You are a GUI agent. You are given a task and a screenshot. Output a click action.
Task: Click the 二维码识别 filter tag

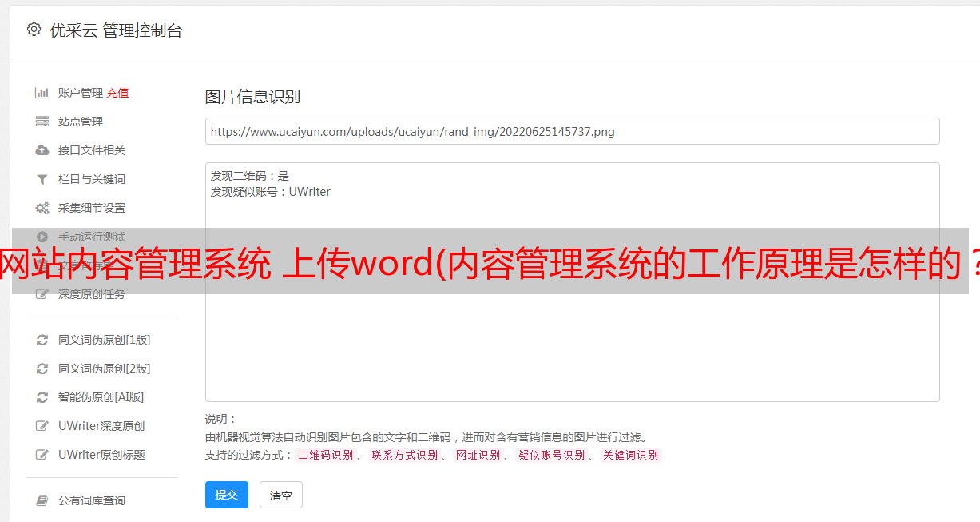click(x=325, y=455)
